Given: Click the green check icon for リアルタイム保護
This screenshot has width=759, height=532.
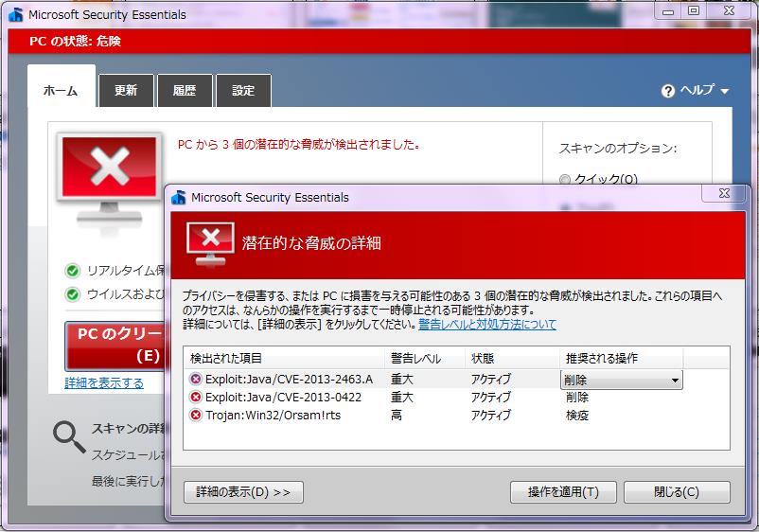Looking at the screenshot, I should [73, 271].
